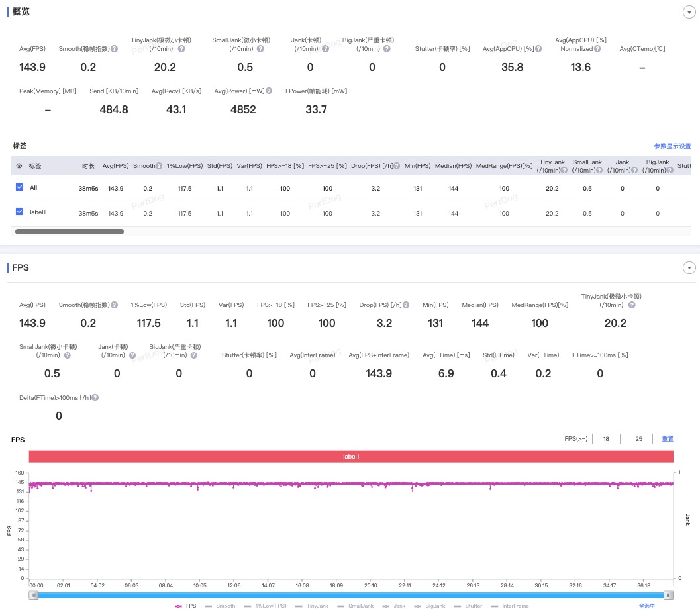Click the right handle of the time range slider
The image size is (700, 611).
pos(668,595)
